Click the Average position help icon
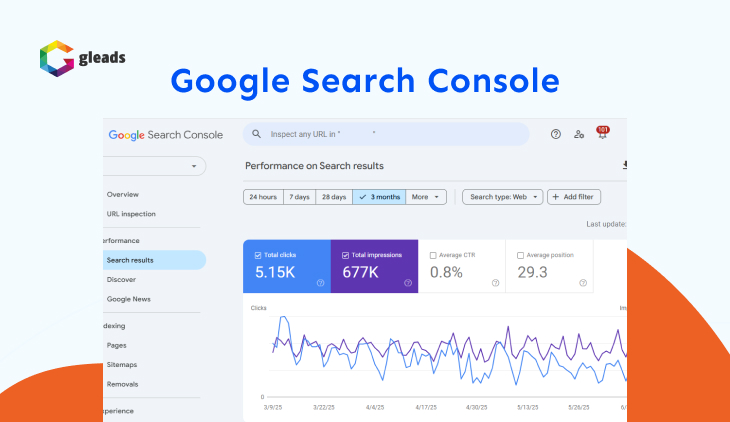 point(583,283)
